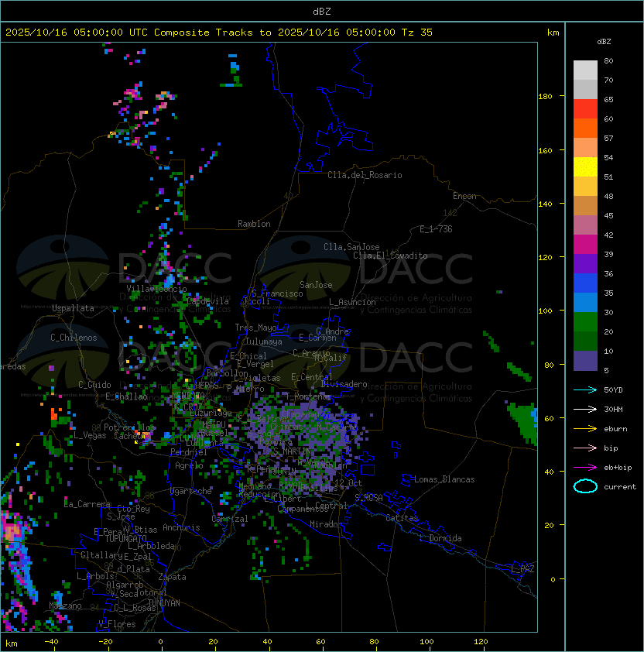Image resolution: width=644 pixels, height=652 pixels.
Task: Click the 'Agrelo' place label
Action: pyautogui.click(x=189, y=465)
